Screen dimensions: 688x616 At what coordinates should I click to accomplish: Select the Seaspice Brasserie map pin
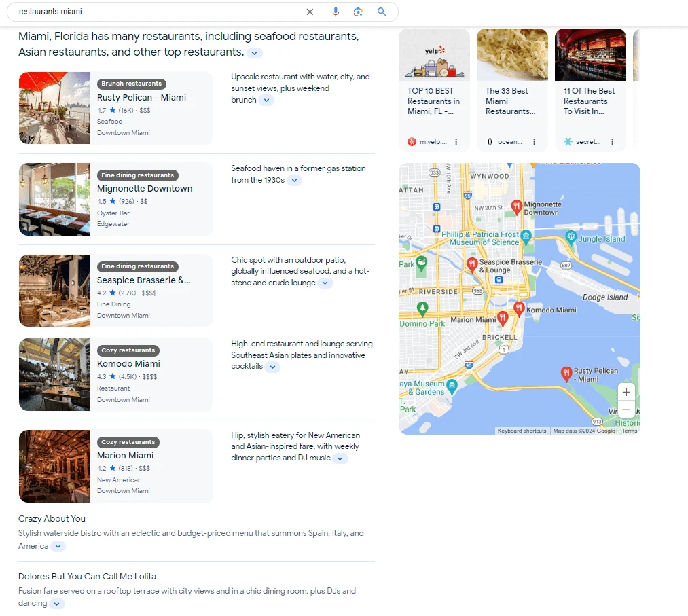[471, 265]
